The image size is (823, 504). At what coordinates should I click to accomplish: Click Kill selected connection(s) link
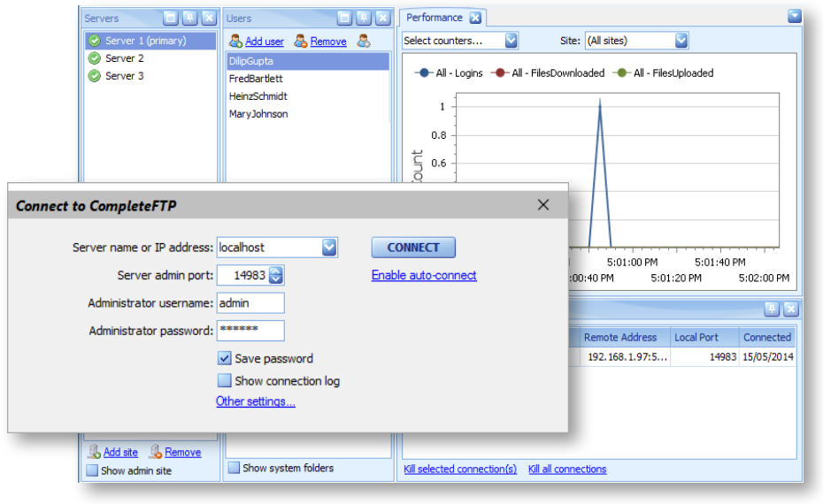click(x=460, y=469)
